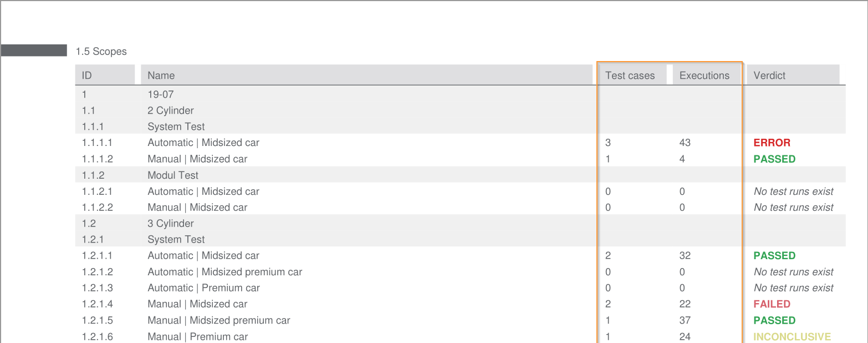Click PASSED verdict for scope 1.1.1.2
Image resolution: width=868 pixels, height=343 pixels.
pos(774,159)
